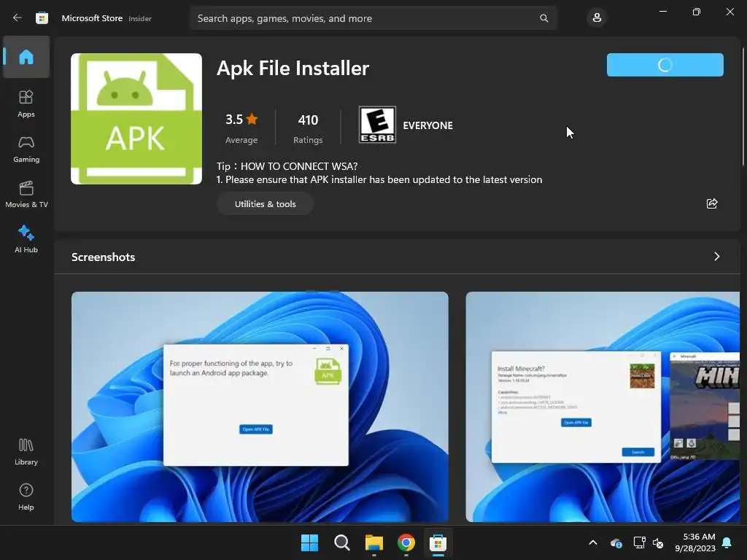Minimize the Microsoft Store window
Screen dimensions: 747x560
[663, 12]
